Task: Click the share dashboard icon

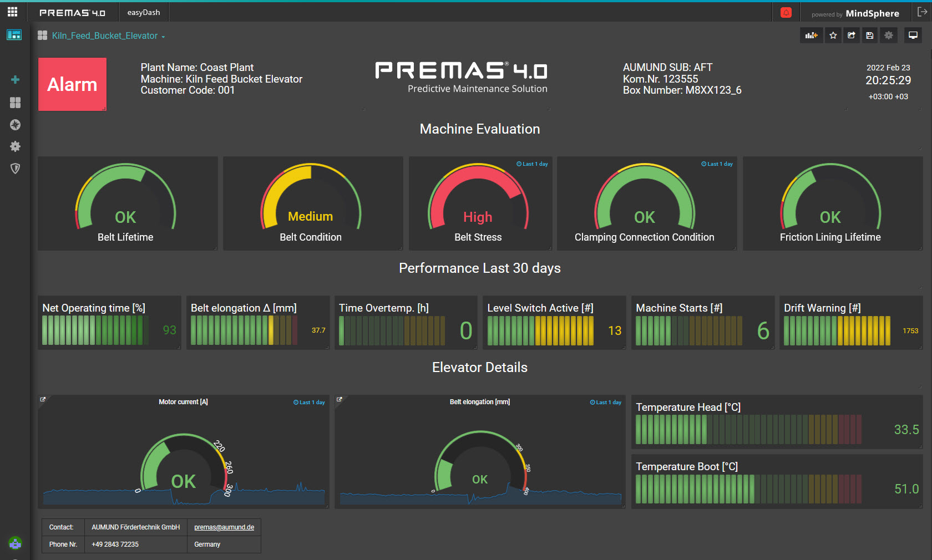Action: pos(852,35)
